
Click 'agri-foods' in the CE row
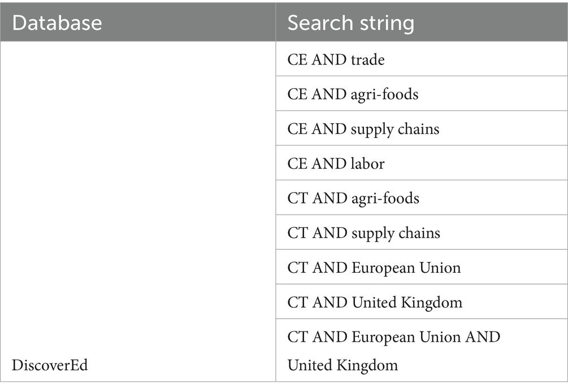[x=385, y=95]
